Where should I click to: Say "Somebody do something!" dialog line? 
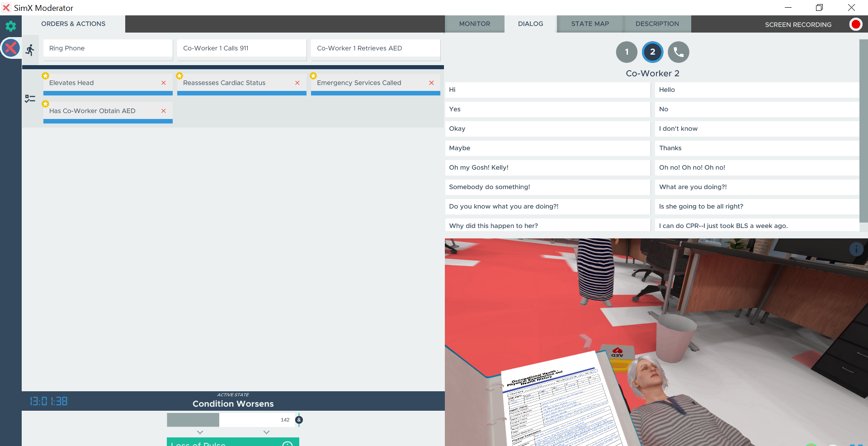click(547, 187)
